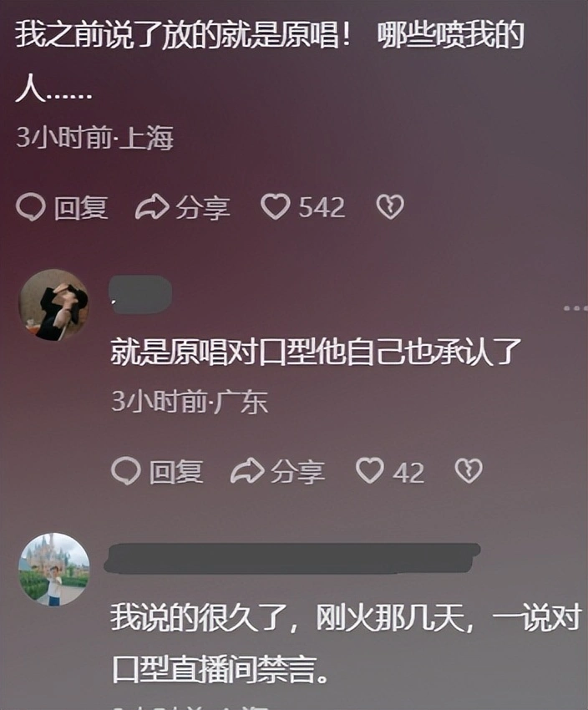
Task: Select comment text 就是原唱对口型他自己也承认了
Action: 316,352
